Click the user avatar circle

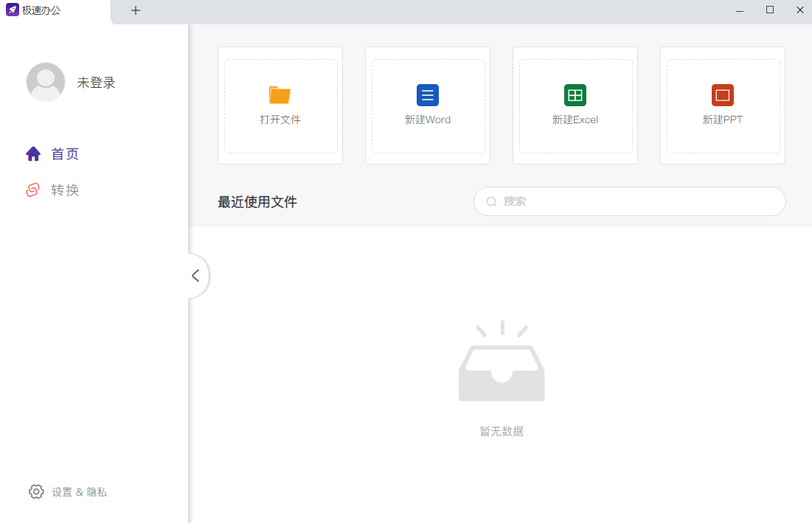46,82
